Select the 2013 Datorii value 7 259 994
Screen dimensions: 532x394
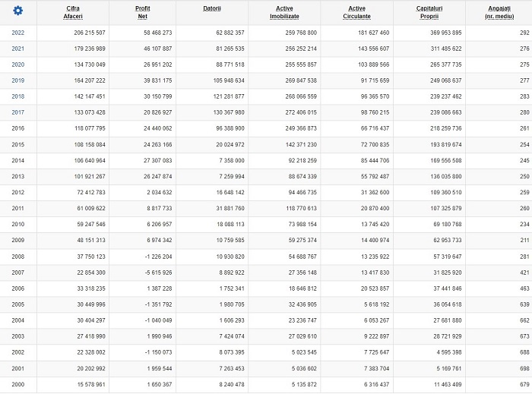pos(231,177)
